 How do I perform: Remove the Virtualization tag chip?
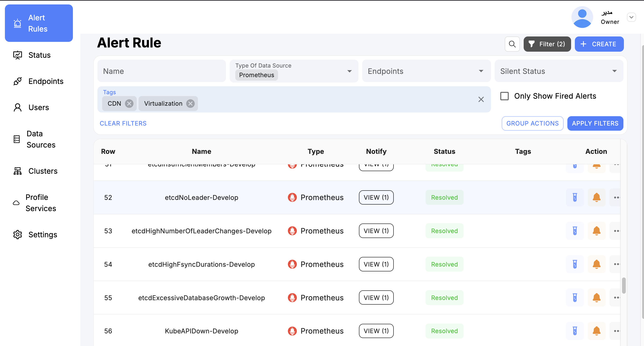click(190, 104)
